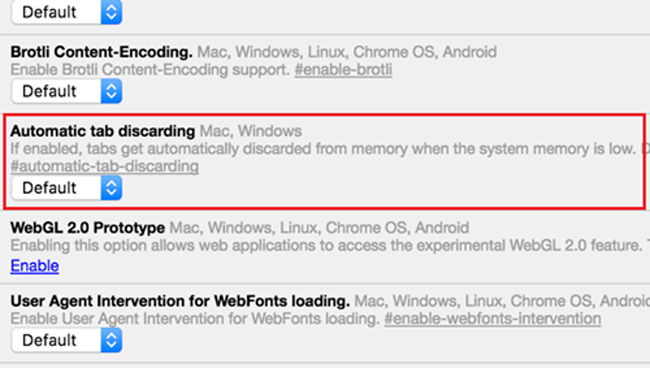This screenshot has width=650, height=368.
Task: Click the Mac, Windows platform label
Action: coord(251,131)
